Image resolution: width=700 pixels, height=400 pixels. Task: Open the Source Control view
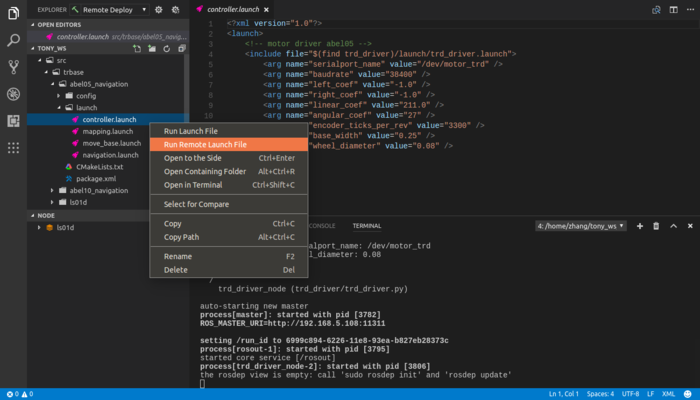[x=13, y=67]
